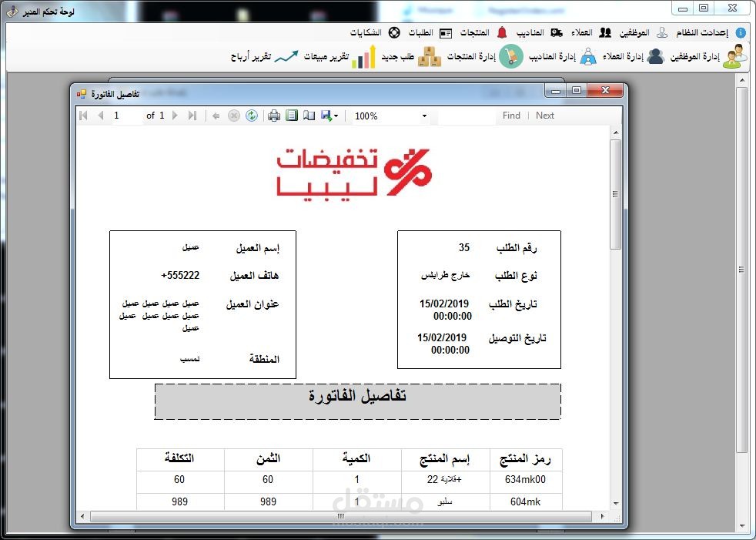
Task: Open إدارة المنتجات products management toolbar item
Action: click(x=484, y=56)
